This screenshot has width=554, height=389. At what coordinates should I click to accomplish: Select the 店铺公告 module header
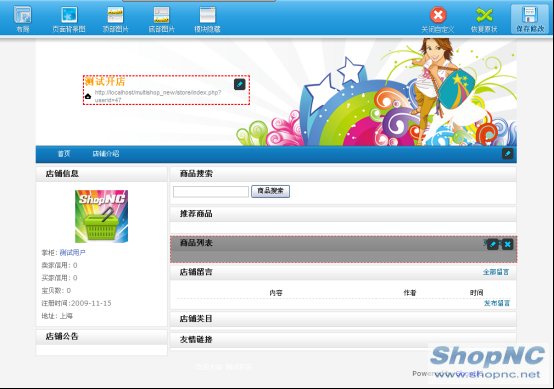click(101, 337)
